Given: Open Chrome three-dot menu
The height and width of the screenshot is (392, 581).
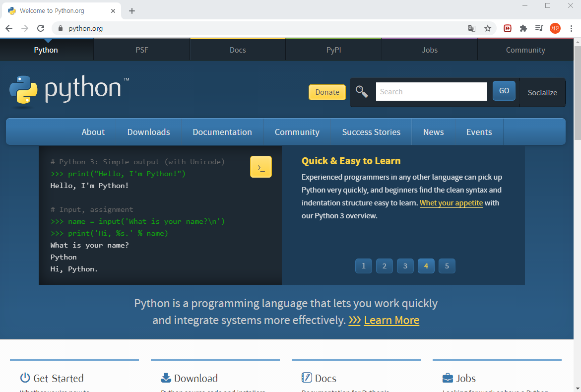Looking at the screenshot, I should tap(572, 28).
